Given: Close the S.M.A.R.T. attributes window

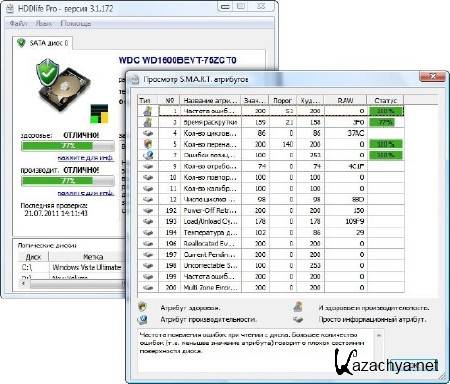Looking at the screenshot, I should [x=432, y=76].
